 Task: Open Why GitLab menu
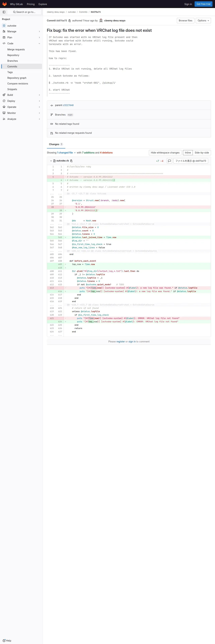click(x=16, y=4)
